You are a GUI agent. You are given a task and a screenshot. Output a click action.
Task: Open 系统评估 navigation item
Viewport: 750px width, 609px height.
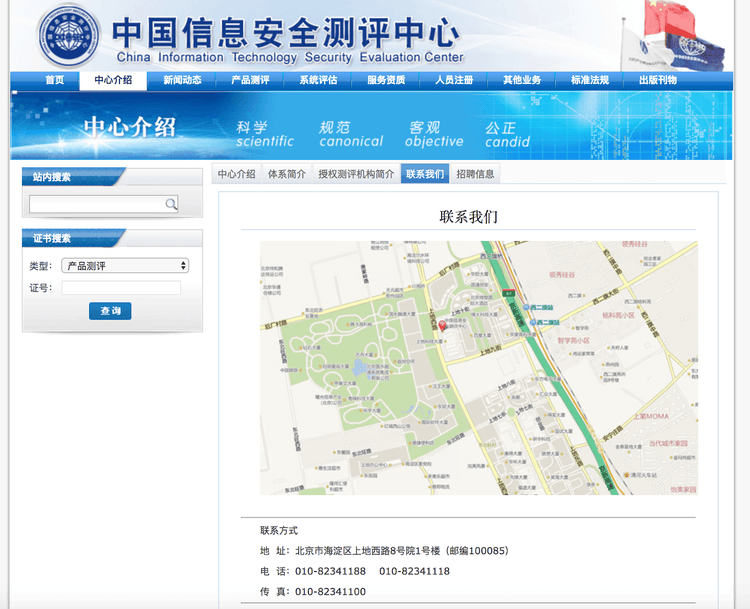point(318,80)
